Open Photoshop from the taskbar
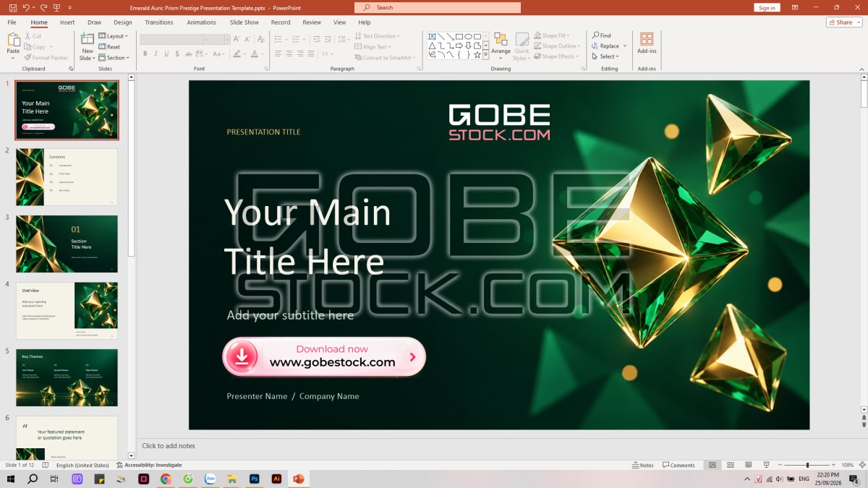 point(254,479)
